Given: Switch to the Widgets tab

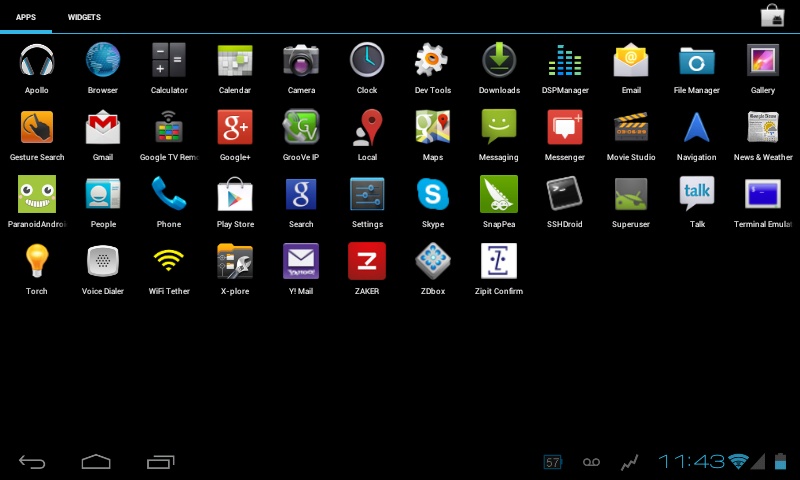Looking at the screenshot, I should (84, 18).
